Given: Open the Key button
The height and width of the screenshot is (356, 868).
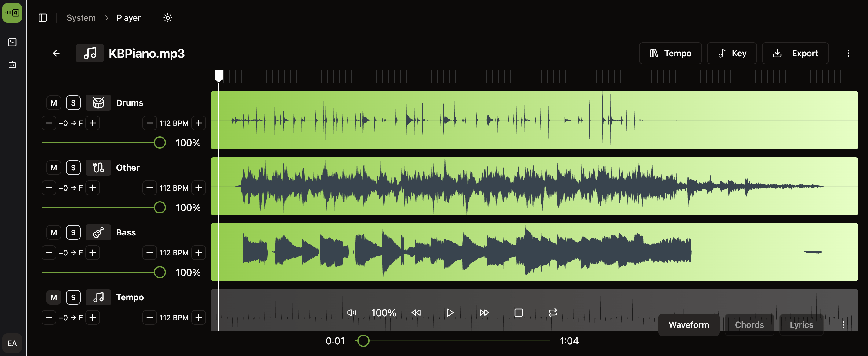Looking at the screenshot, I should [x=731, y=53].
